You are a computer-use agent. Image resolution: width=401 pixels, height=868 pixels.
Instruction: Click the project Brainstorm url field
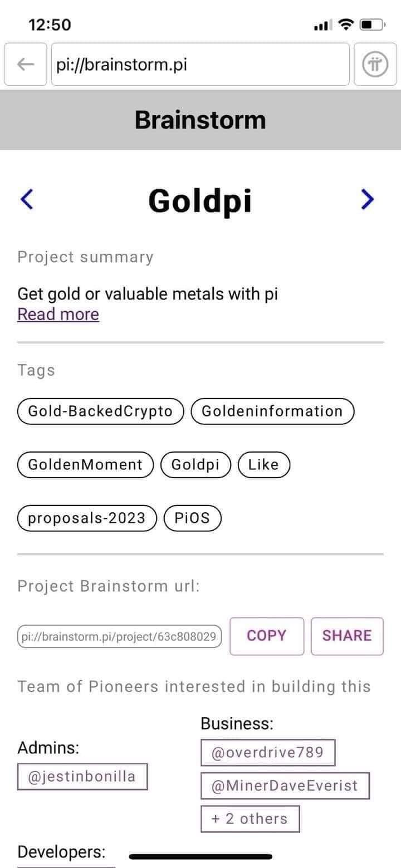[119, 636]
